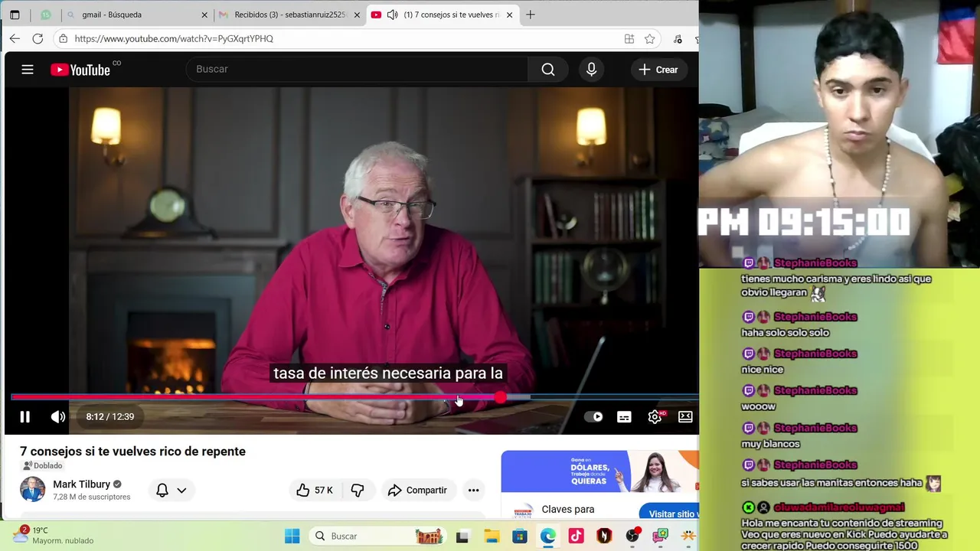
Task: Open Mark Tilbury channel avatar
Action: (x=32, y=489)
